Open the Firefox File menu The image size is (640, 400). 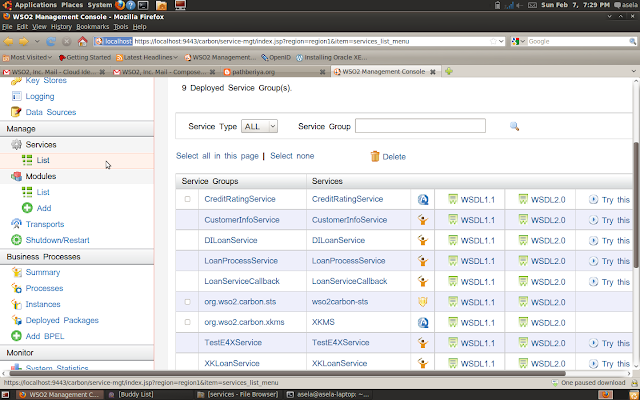7,27
